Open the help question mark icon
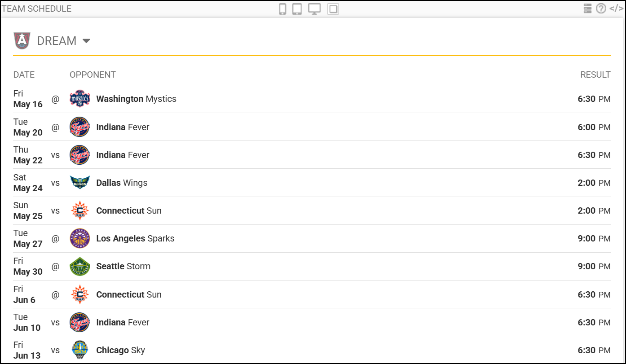The width and height of the screenshot is (626, 364). pyautogui.click(x=601, y=9)
